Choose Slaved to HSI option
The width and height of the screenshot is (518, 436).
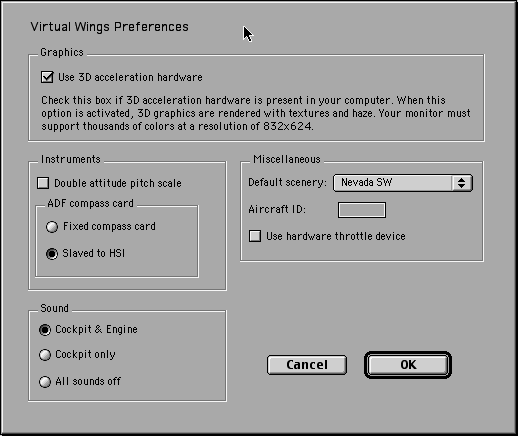pos(52,254)
